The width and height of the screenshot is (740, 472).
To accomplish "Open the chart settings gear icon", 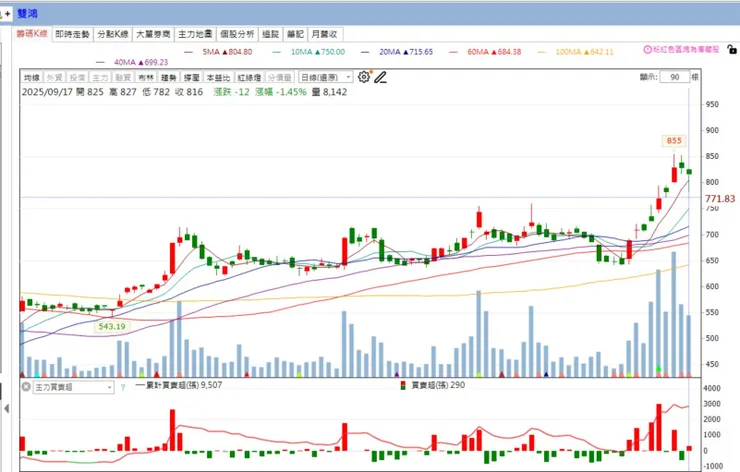I will [x=364, y=77].
